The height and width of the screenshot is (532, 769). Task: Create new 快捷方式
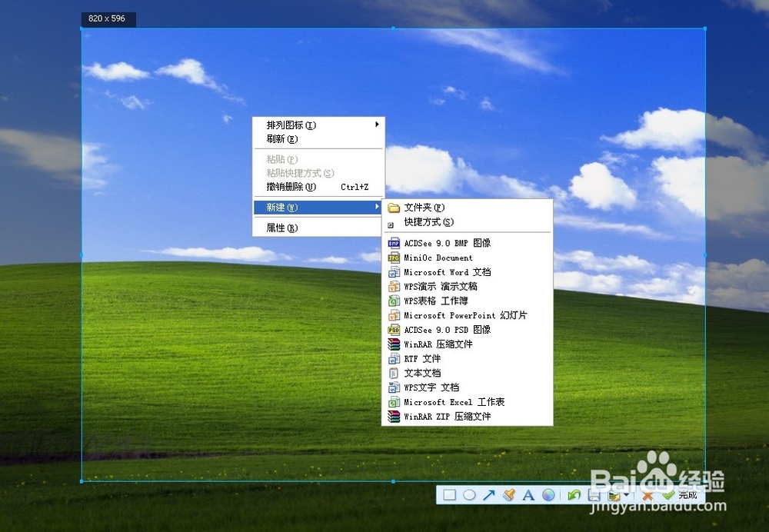pos(467,222)
